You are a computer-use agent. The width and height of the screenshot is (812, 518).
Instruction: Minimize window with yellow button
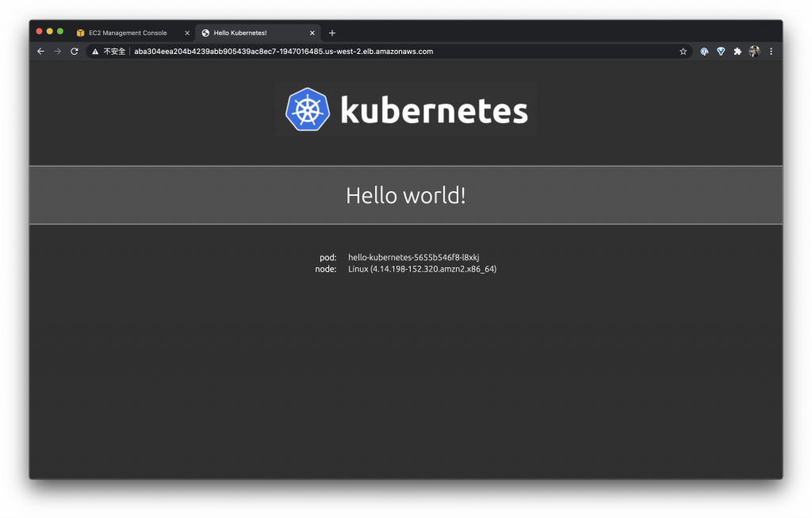(50, 31)
